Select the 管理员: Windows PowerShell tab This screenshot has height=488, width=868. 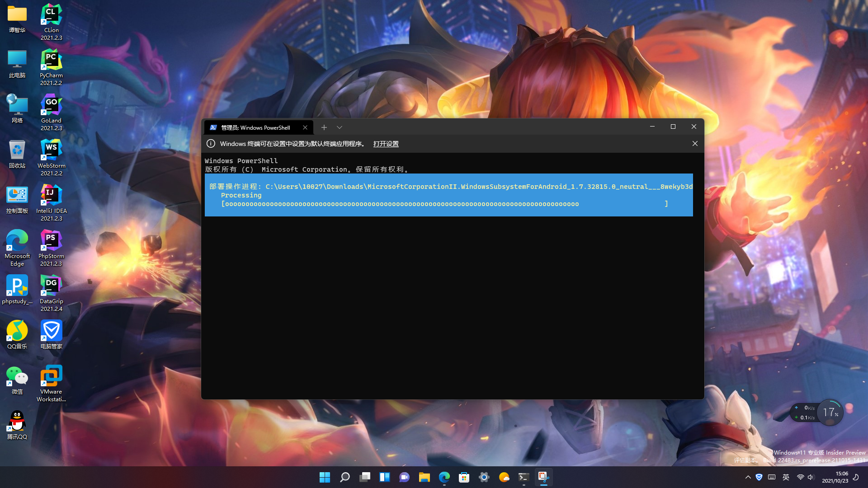point(255,127)
